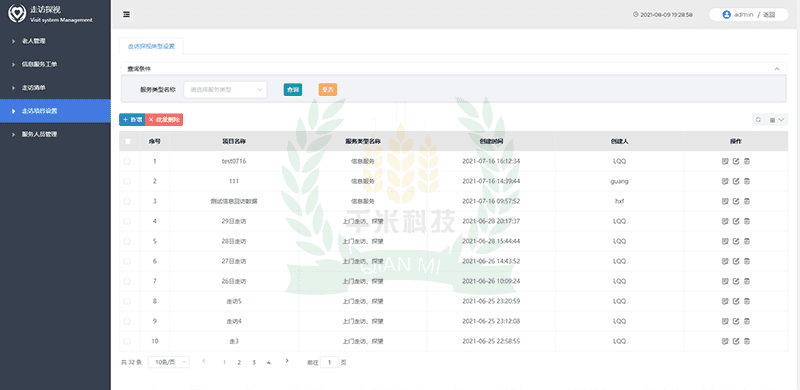The height and width of the screenshot is (390, 800).
Task: Click the red 批量删除 button
Action: tap(164, 119)
